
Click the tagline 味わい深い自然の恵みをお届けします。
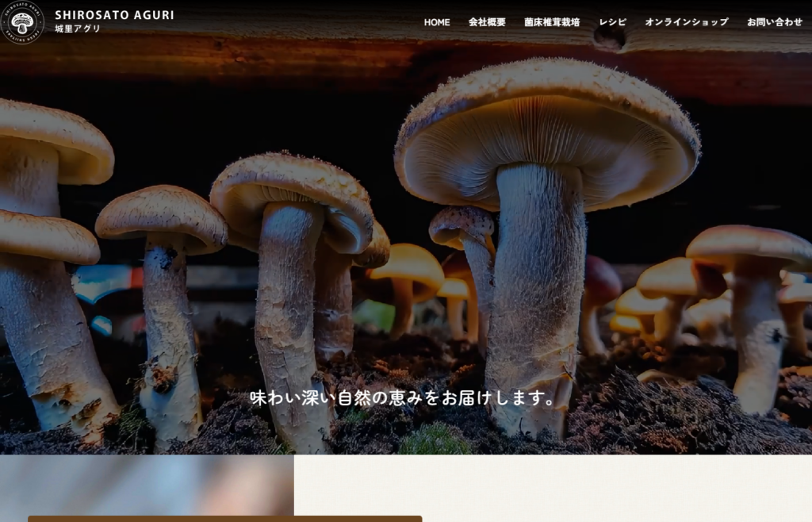[404, 397]
